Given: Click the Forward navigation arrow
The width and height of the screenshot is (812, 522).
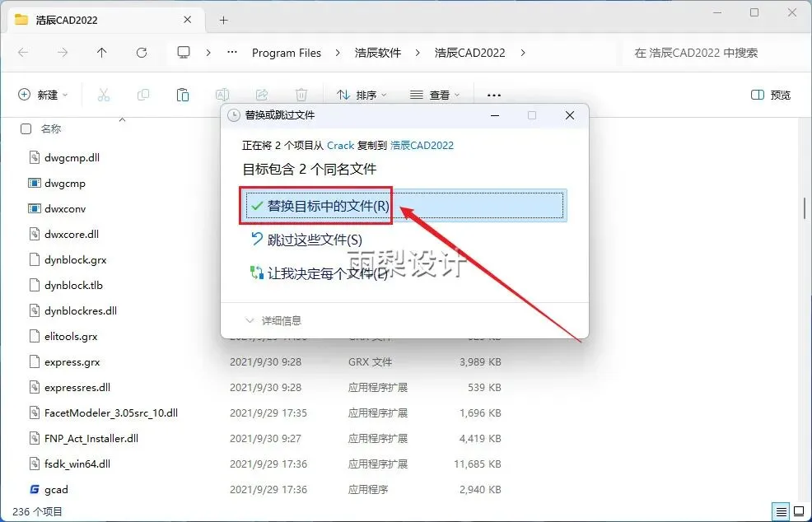Looking at the screenshot, I should pyautogui.click(x=62, y=53).
